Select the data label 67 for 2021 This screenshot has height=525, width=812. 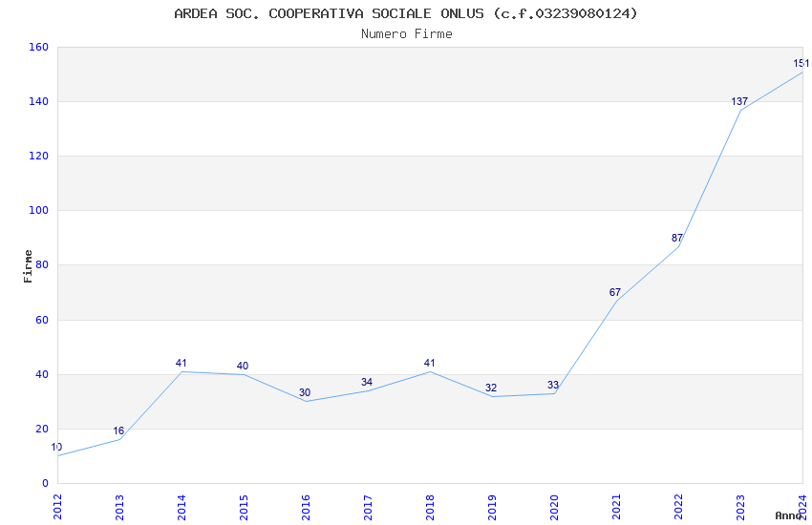click(x=614, y=292)
